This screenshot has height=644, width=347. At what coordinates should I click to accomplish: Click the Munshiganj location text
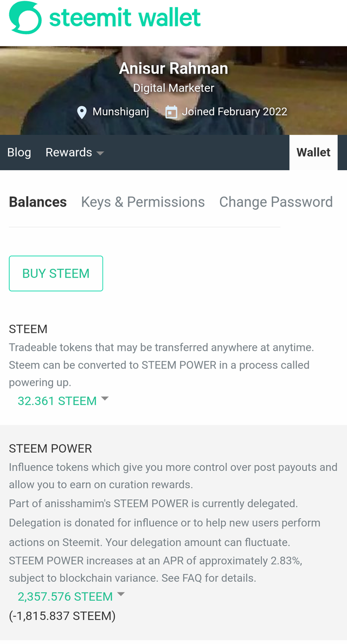pyautogui.click(x=120, y=112)
